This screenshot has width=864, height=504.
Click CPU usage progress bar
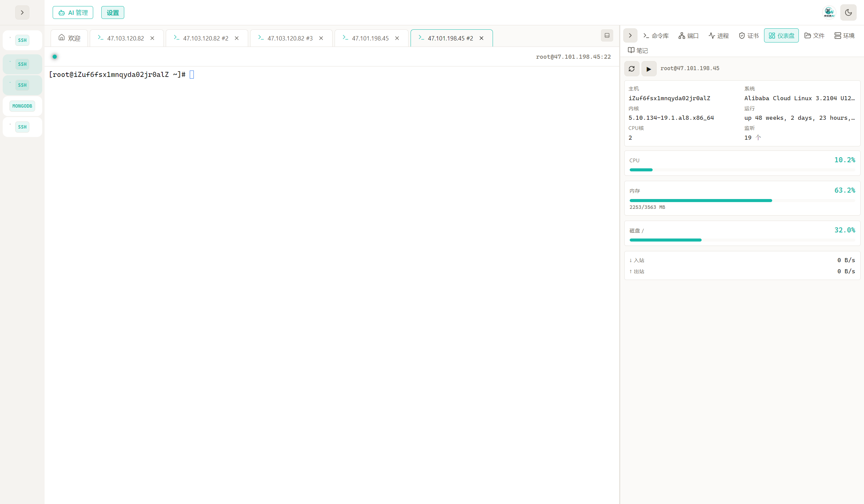(742, 170)
